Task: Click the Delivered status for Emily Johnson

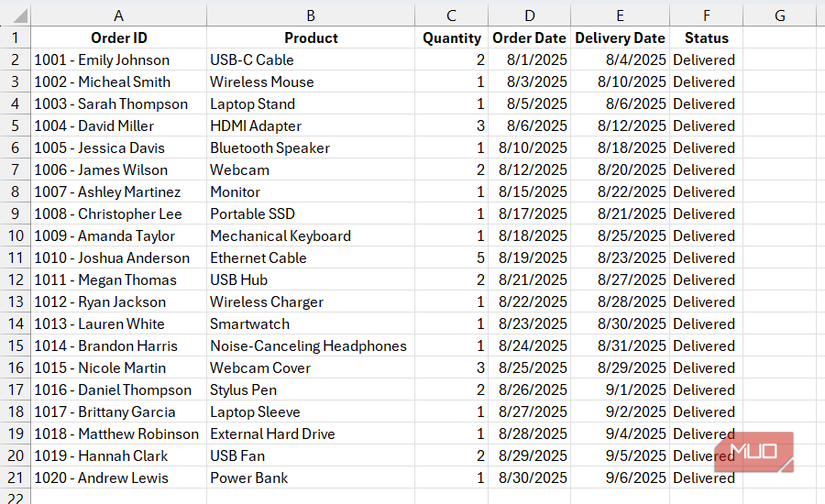Action: [x=704, y=60]
